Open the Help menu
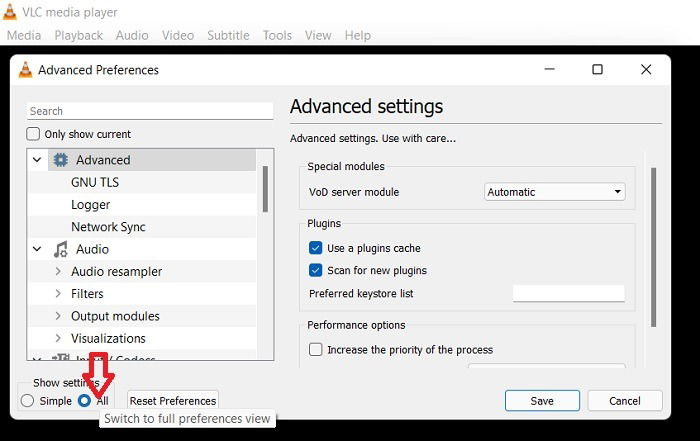This screenshot has width=700, height=441. 358,35
